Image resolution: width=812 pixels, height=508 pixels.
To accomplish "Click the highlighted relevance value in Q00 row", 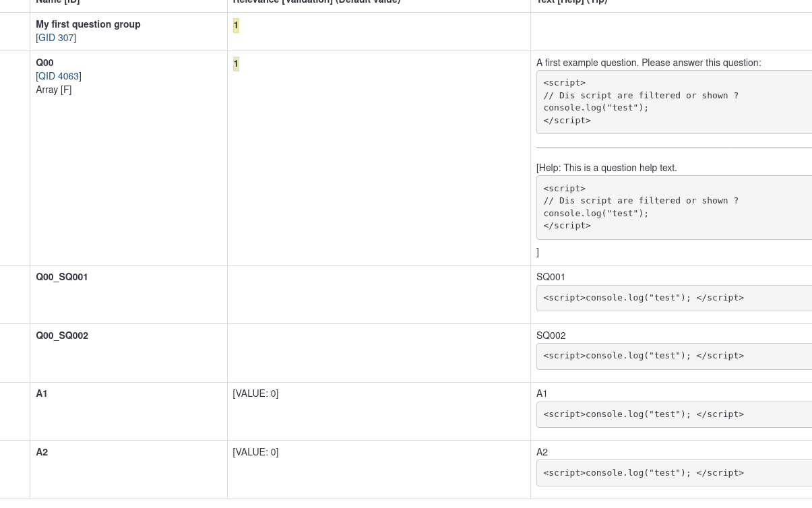I will pyautogui.click(x=236, y=64).
